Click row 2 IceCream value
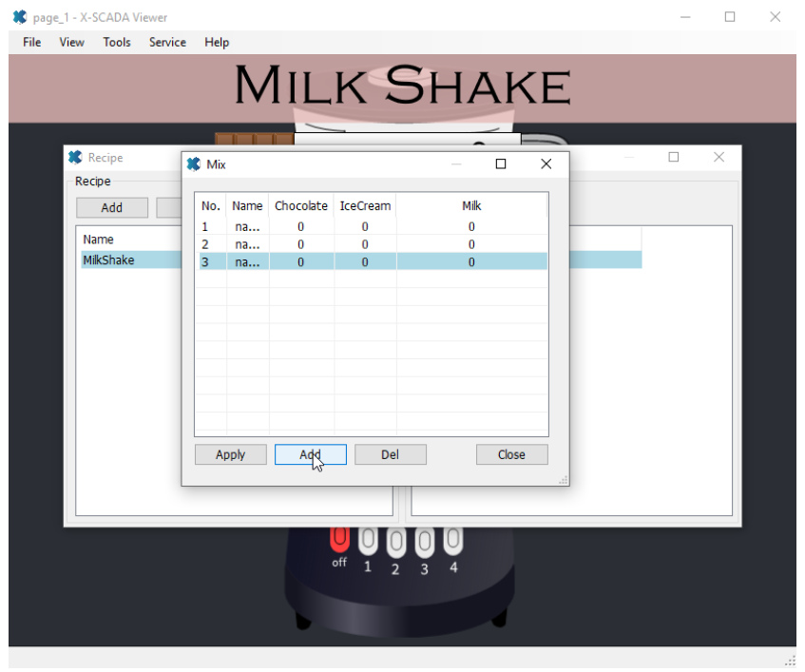This screenshot has height=672, width=805. coord(365,244)
